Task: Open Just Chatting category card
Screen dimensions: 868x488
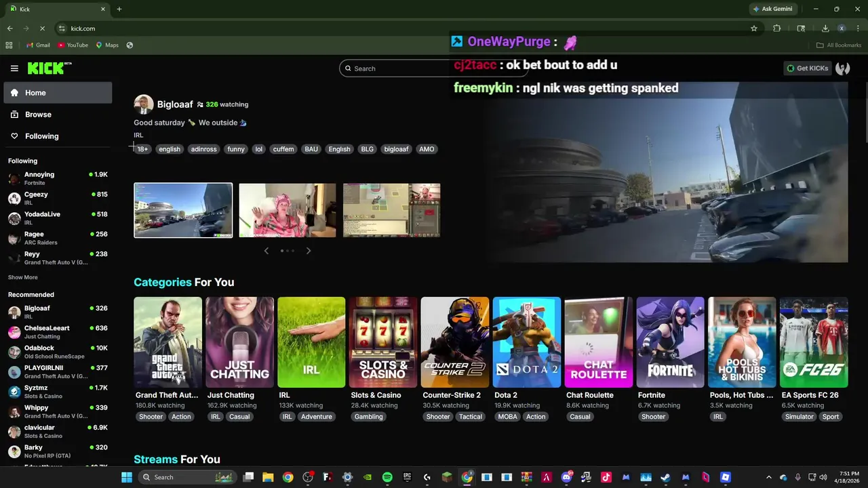Action: tap(239, 342)
